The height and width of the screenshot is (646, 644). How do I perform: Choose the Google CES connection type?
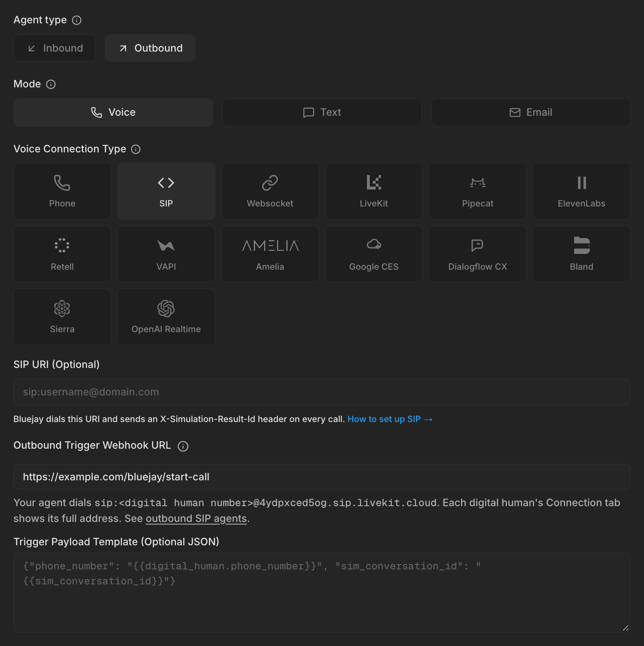[x=374, y=254]
